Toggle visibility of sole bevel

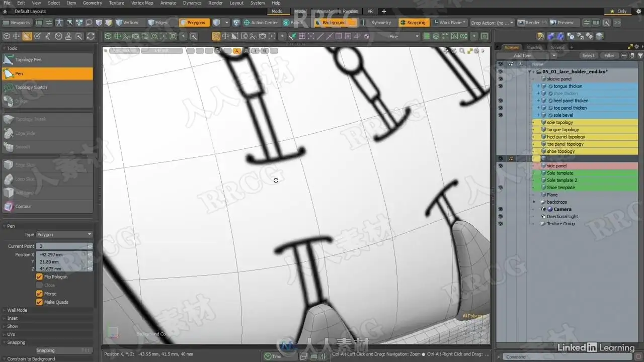[x=500, y=115]
